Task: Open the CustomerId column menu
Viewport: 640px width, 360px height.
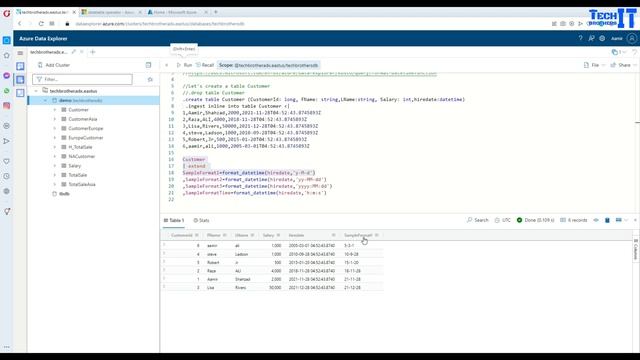Action: [x=197, y=235]
